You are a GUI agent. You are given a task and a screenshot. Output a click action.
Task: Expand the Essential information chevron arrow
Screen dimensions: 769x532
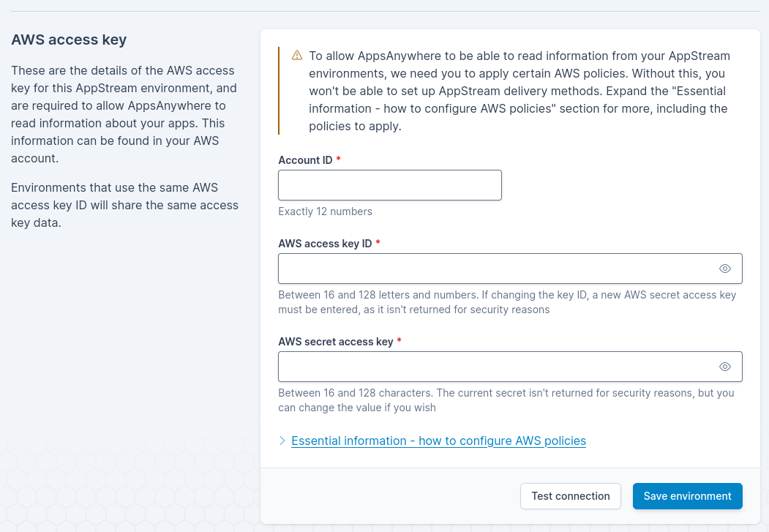click(282, 441)
